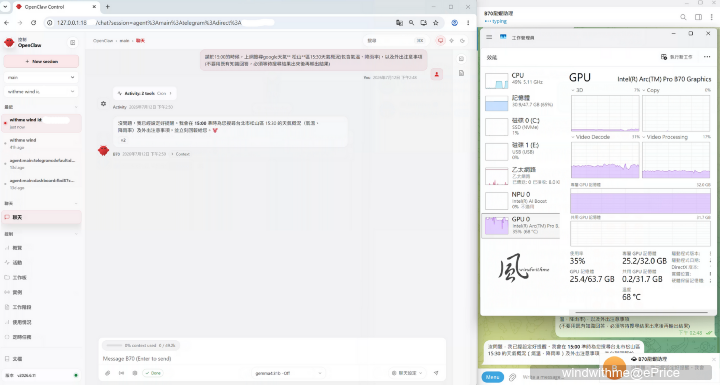Click the gear icon beside Activity

[x=103, y=104]
